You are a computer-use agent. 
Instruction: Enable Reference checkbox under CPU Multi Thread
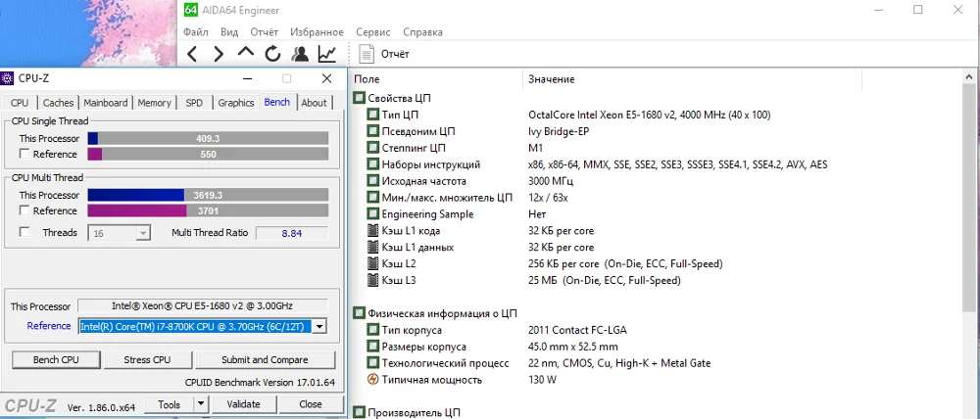tap(24, 210)
